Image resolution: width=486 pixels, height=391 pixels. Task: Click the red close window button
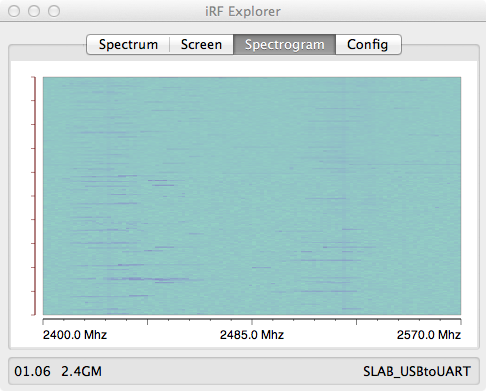pyautogui.click(x=14, y=11)
